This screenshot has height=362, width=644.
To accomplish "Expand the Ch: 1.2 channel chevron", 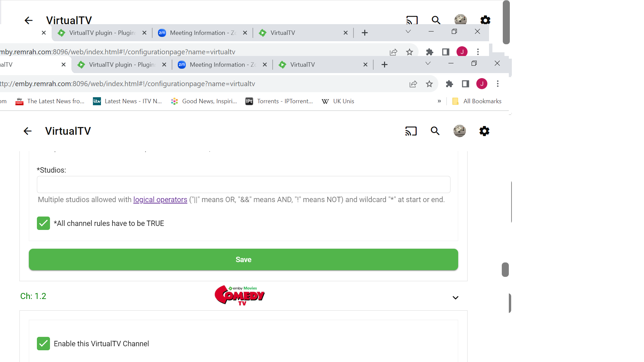I will (x=455, y=298).
